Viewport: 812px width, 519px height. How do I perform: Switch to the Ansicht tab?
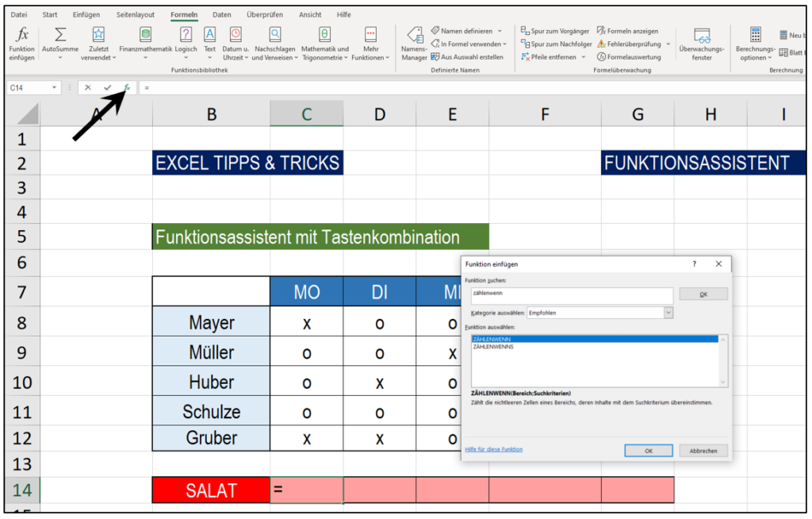(310, 14)
